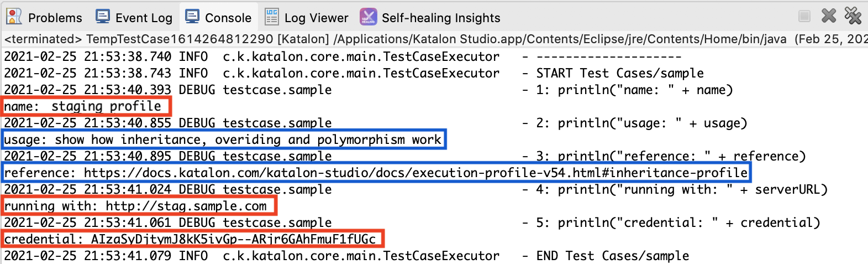Click the Self-healing Insights purple icon
The image size is (868, 264).
(369, 17)
